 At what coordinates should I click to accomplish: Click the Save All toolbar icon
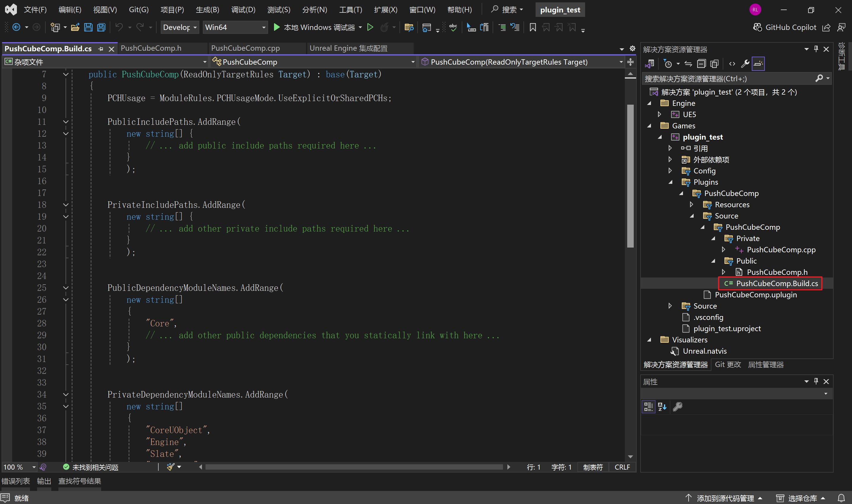(x=101, y=27)
